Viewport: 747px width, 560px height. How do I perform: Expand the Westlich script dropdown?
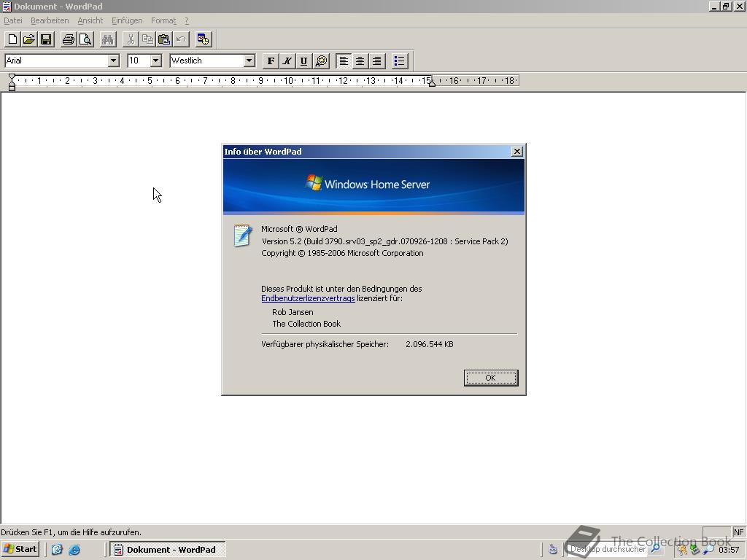249,61
